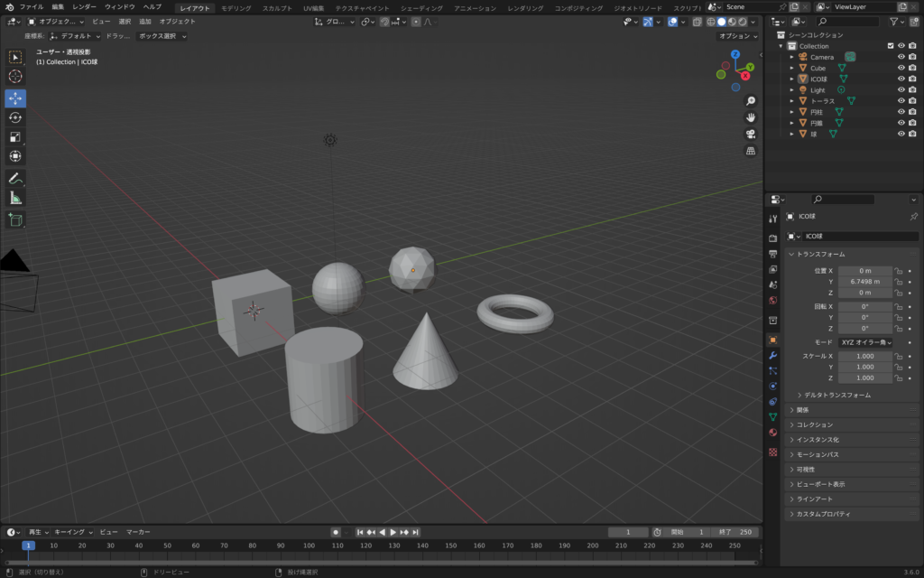Screen dimensions: 924x578
Task: Click the Add Cube tool icon
Action: [15, 219]
